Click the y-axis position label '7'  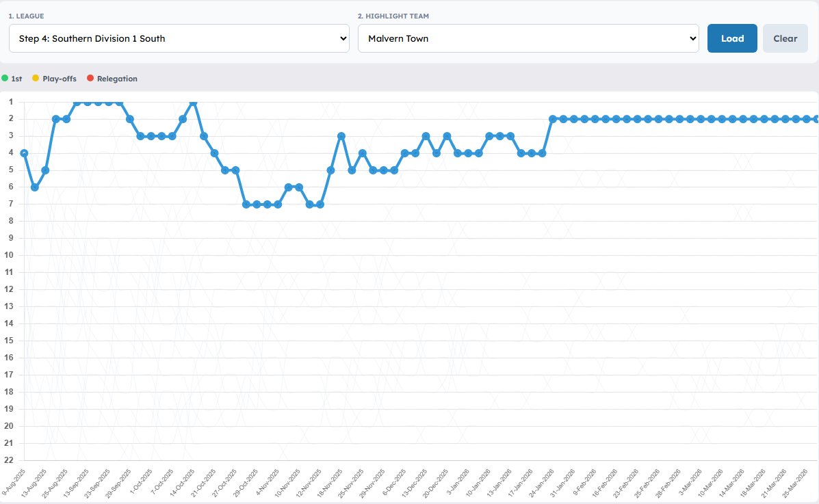click(11, 204)
